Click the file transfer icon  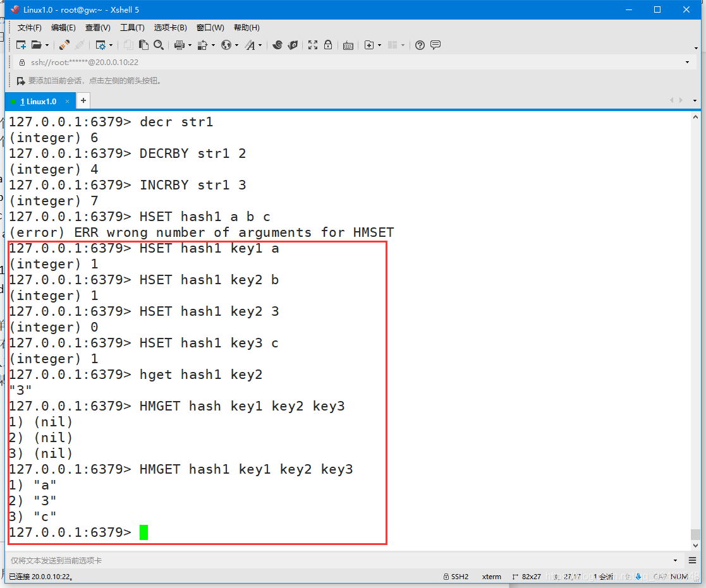point(203,45)
